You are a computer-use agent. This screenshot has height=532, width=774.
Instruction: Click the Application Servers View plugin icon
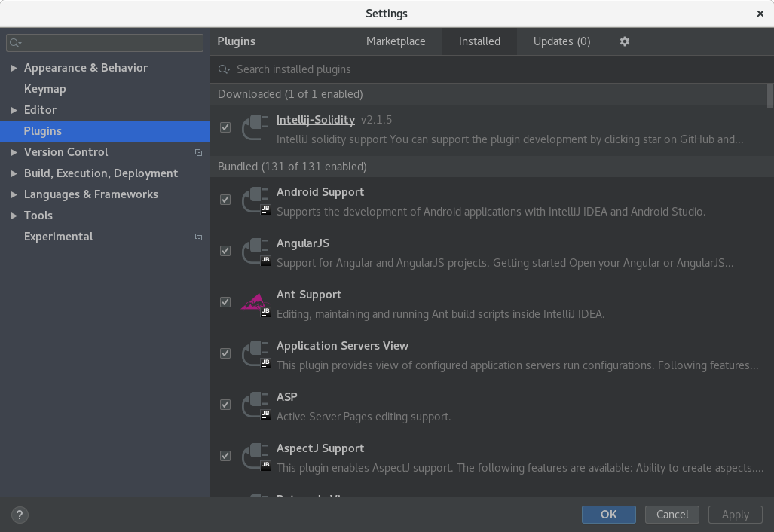click(x=255, y=354)
